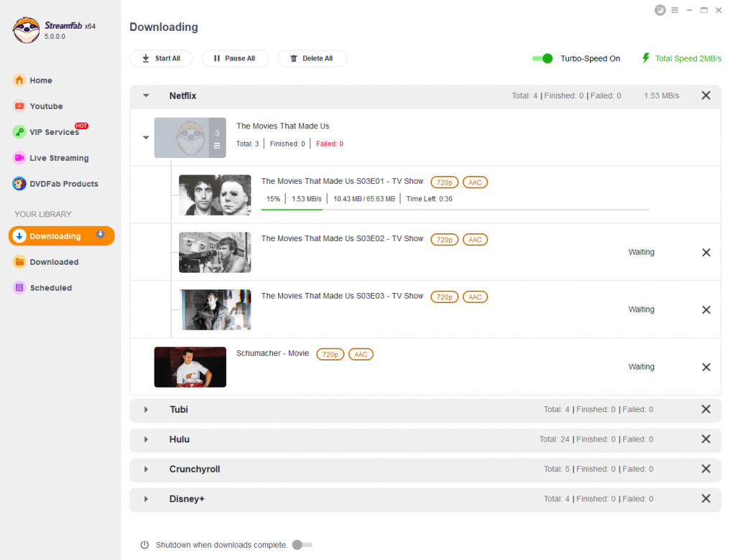The width and height of the screenshot is (730, 560).
Task: Click AAC badge of S03E01
Action: click(x=475, y=182)
